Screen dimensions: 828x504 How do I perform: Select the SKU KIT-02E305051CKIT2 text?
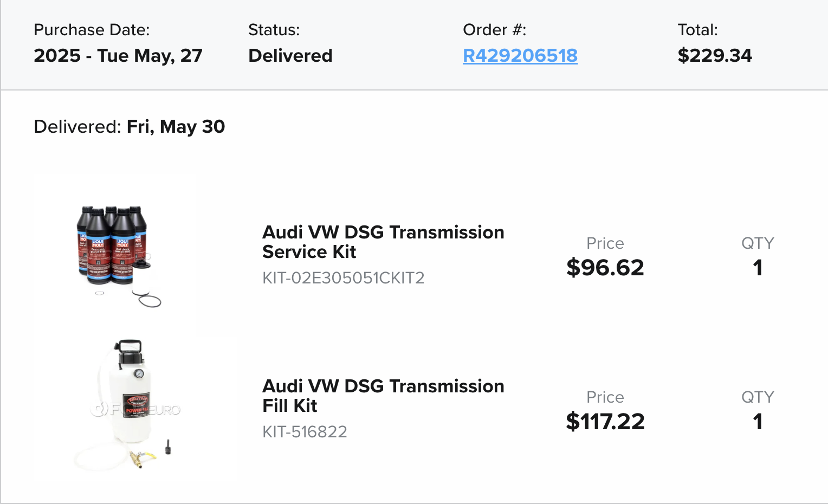click(x=343, y=278)
